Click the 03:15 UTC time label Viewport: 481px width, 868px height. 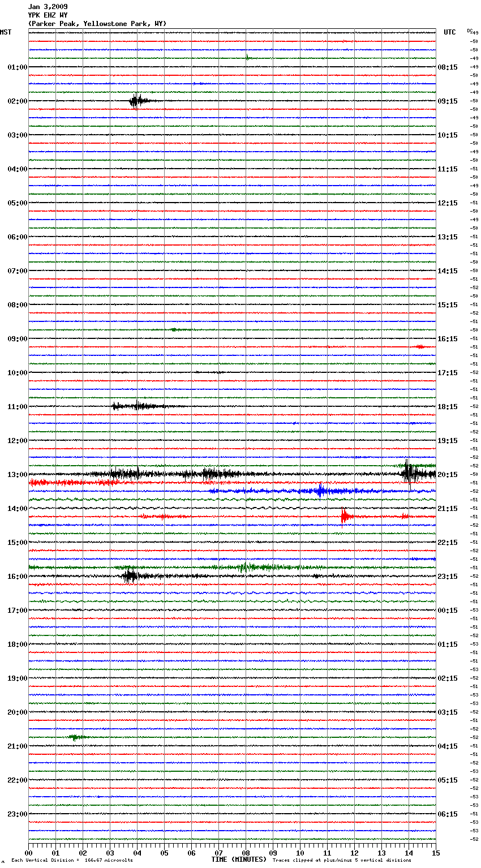[448, 712]
